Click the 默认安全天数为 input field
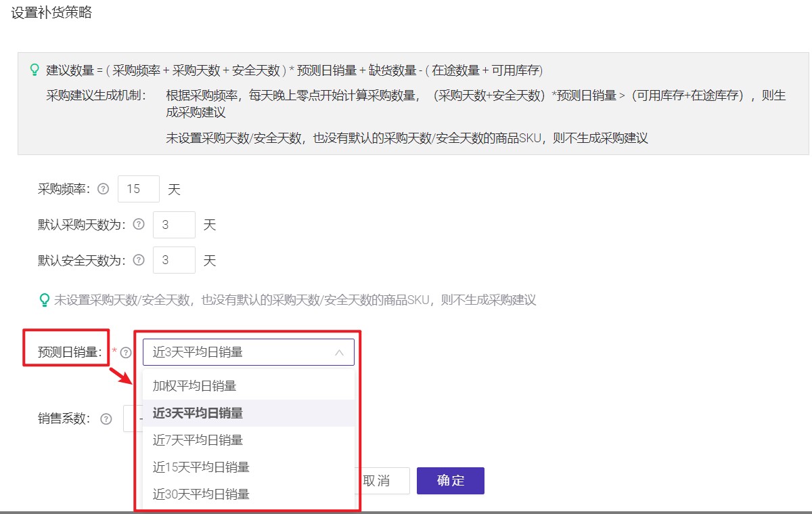Screen dimensions: 812x514 pos(174,260)
